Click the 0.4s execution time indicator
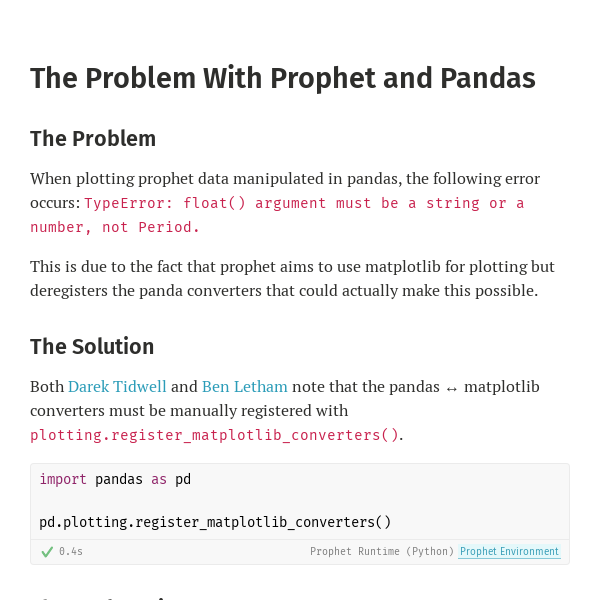This screenshot has height=600, width=600. tap(71, 551)
